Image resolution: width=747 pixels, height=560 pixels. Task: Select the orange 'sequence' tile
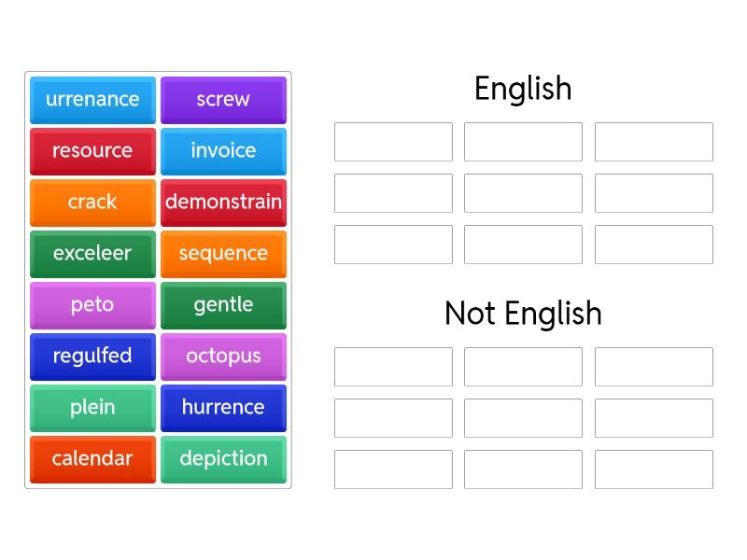(223, 254)
